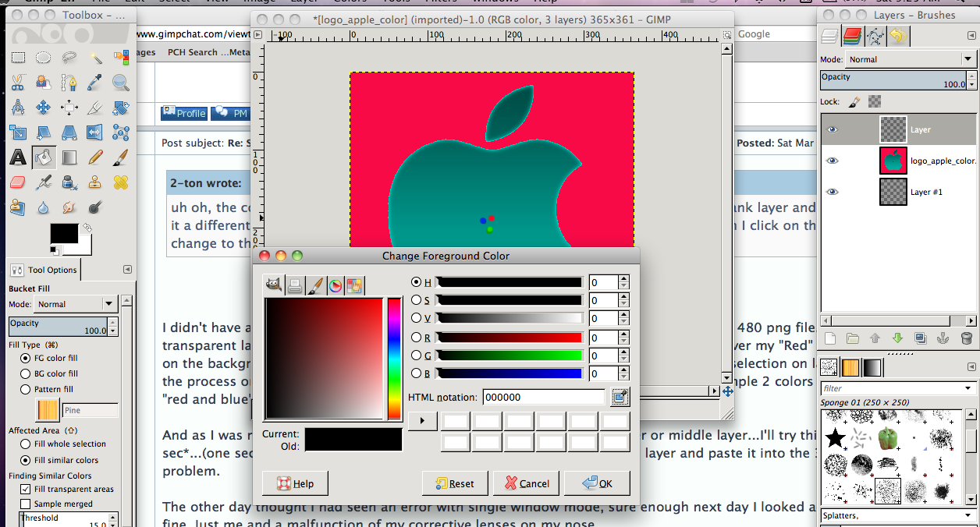Open the layer Mode dropdown in Layers panel
The height and width of the screenshot is (527, 980).
click(x=911, y=59)
